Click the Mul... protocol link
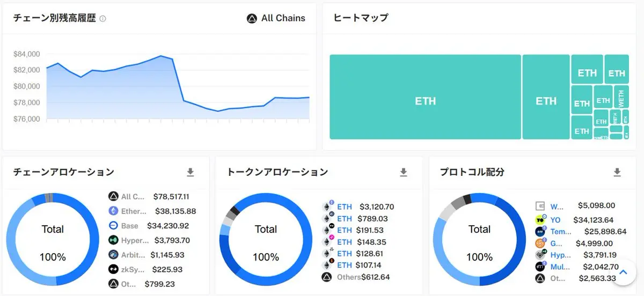Image resolution: width=644 pixels, height=296 pixels. (x=559, y=267)
